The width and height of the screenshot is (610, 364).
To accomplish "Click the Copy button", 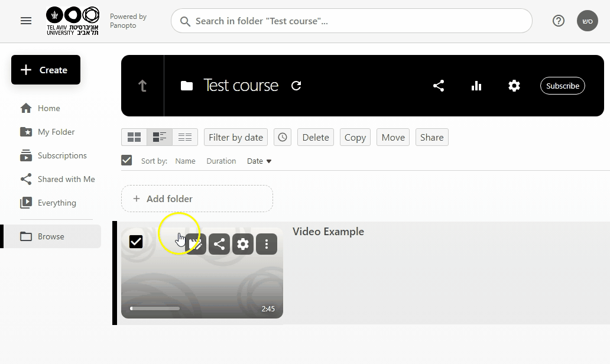I will (x=355, y=137).
